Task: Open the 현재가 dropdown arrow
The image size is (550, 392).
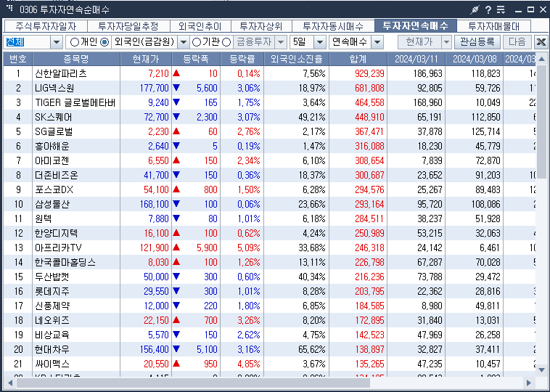Action: 446,42
